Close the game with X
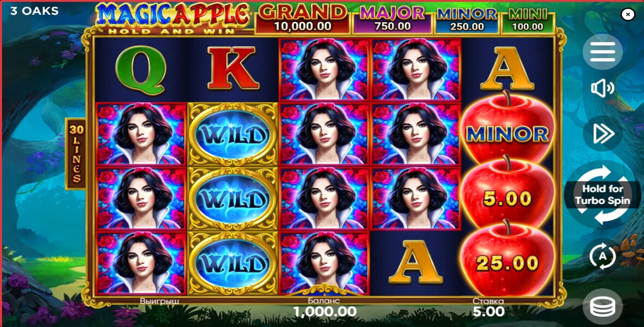The image size is (644, 327). click(628, 14)
